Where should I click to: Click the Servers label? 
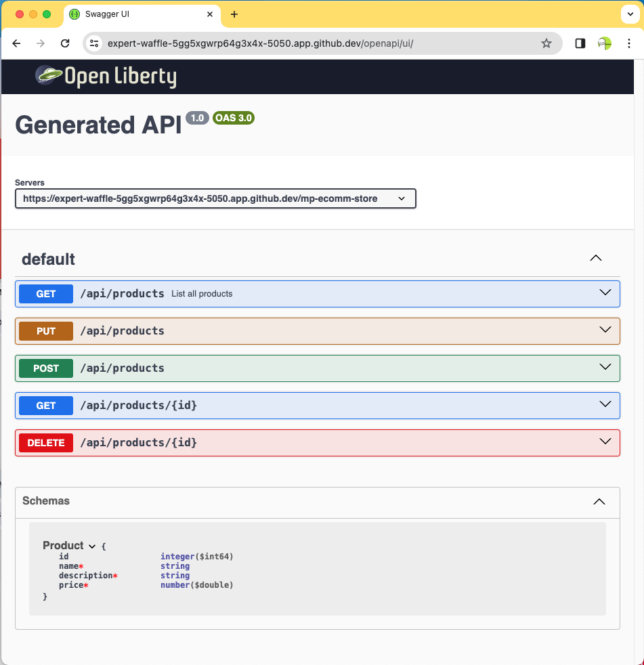[30, 183]
